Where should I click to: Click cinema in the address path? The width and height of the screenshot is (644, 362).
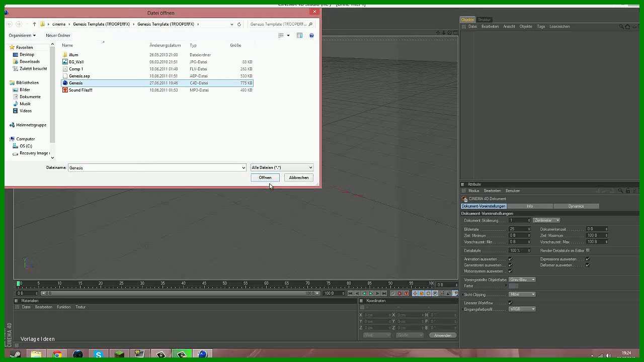[59, 24]
